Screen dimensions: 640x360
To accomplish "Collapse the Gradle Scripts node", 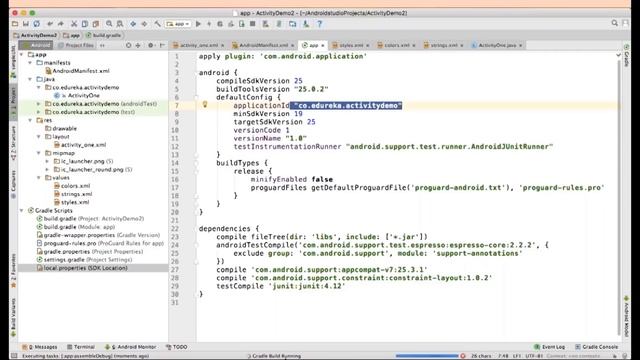I will click(x=22, y=211).
